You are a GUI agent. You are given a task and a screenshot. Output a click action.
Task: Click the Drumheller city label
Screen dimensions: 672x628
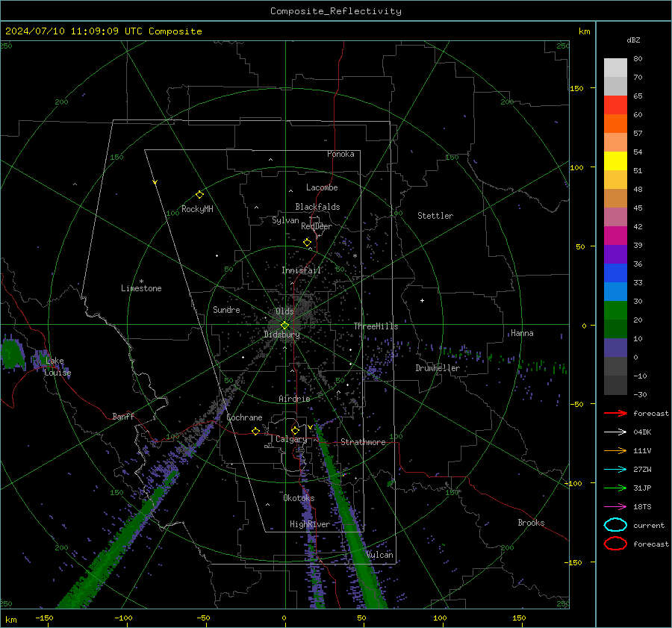(x=438, y=368)
